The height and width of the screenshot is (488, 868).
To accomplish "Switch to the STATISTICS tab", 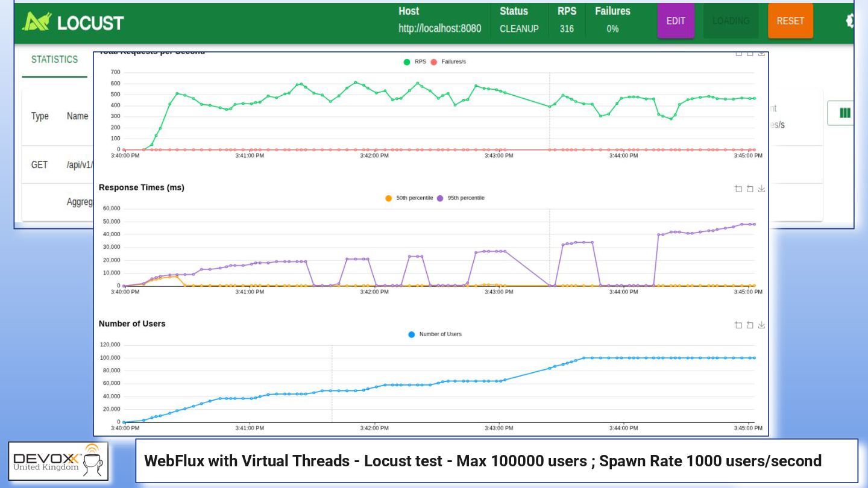I will point(55,60).
